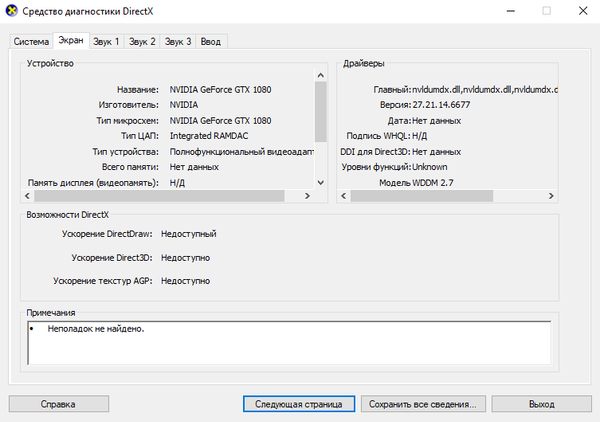
Task: Click up arrow of Устройство vertical scrollbar
Action: [321, 75]
